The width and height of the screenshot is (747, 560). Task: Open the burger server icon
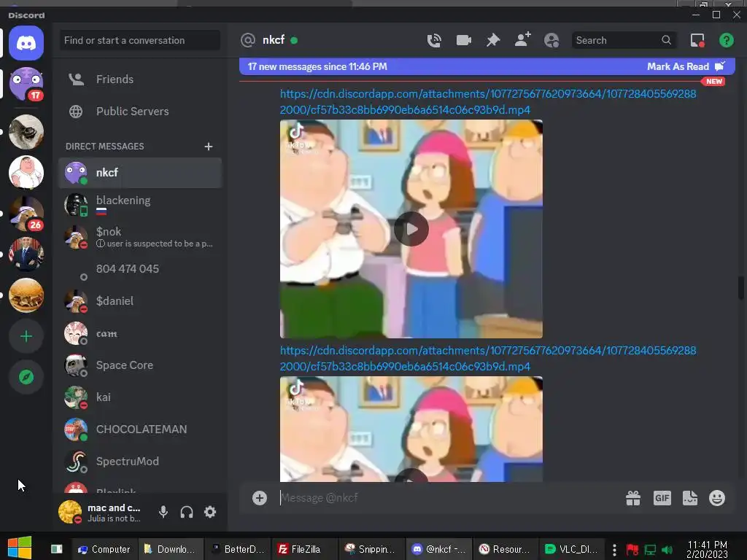[x=26, y=295]
